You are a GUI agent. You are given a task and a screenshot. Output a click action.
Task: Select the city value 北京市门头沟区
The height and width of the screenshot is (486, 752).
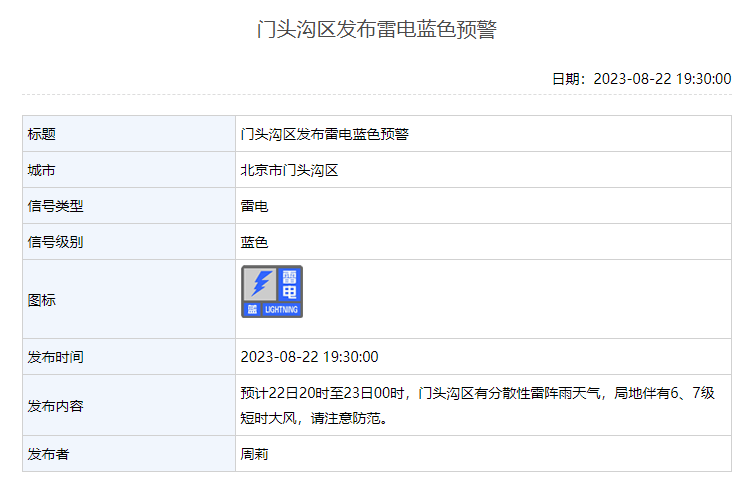click(289, 170)
